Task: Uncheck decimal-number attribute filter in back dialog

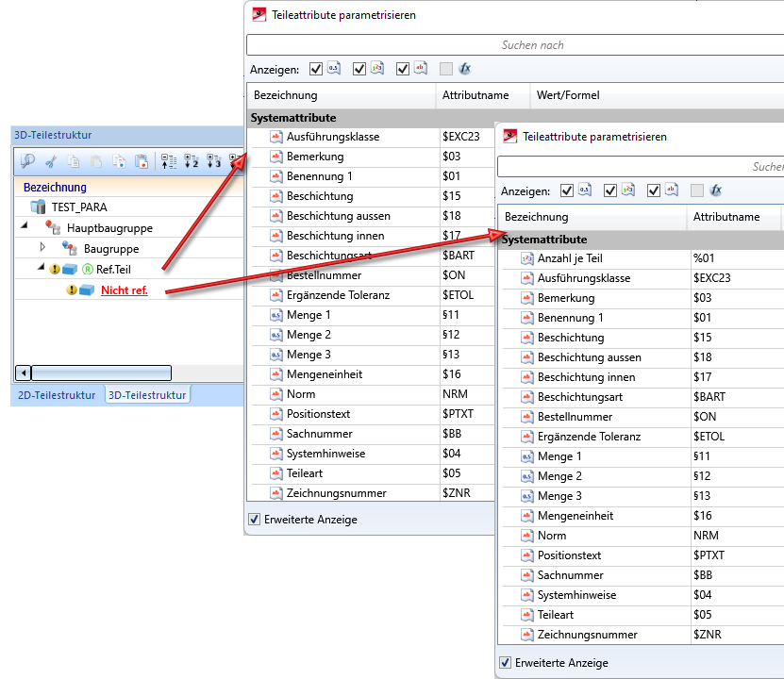Action: coord(315,69)
